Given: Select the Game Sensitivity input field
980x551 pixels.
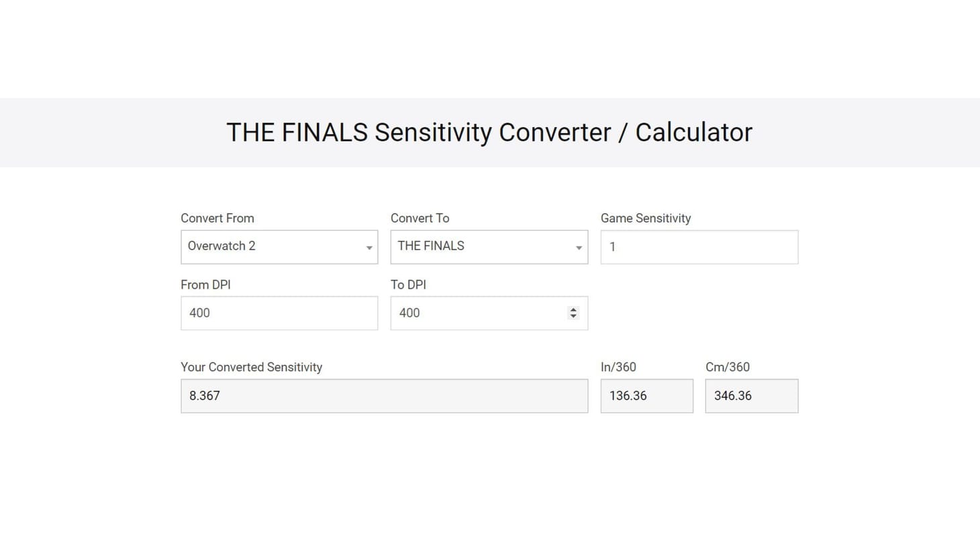Looking at the screenshot, I should (699, 246).
